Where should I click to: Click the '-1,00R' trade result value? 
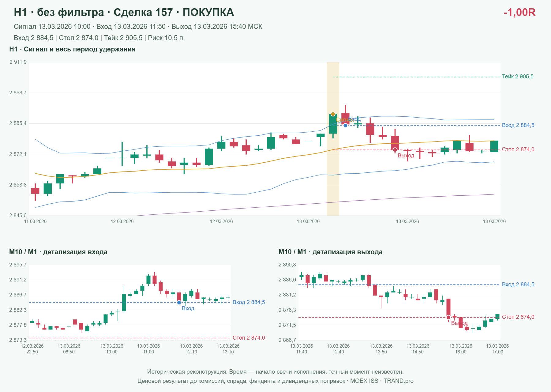[x=519, y=12]
